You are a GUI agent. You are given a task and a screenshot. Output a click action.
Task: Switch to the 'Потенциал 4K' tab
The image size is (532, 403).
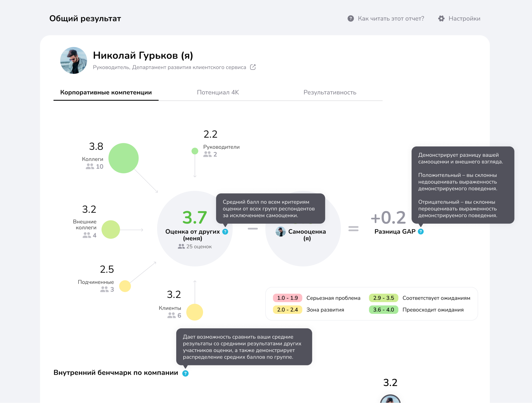[x=218, y=92]
